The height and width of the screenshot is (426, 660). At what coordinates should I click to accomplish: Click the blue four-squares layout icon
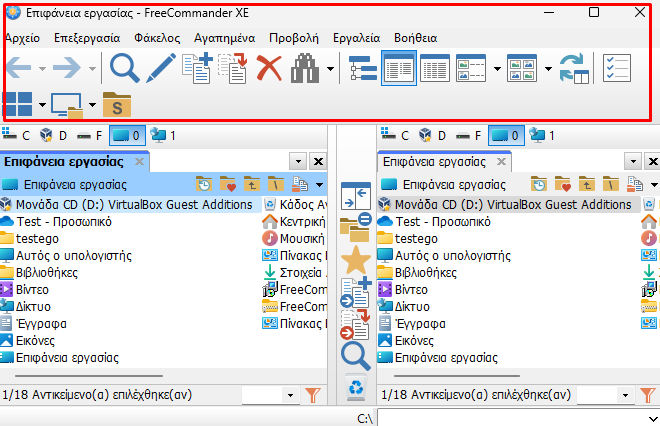point(18,104)
